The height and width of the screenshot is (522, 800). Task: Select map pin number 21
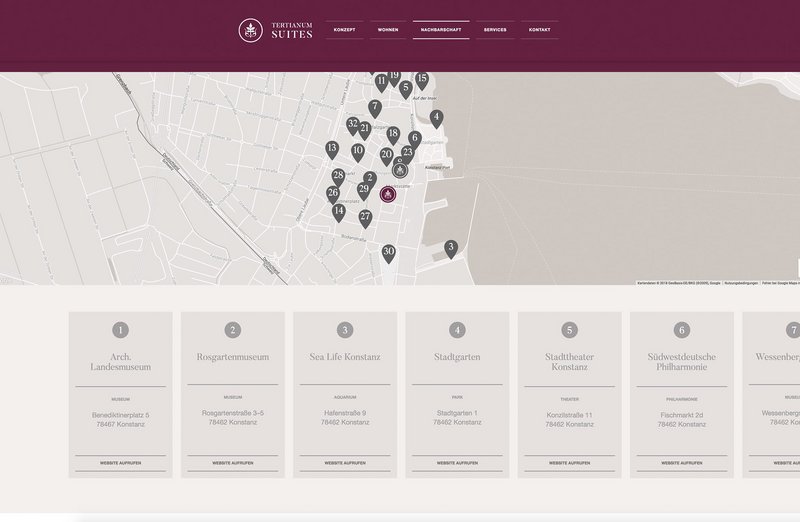pyautogui.click(x=364, y=131)
